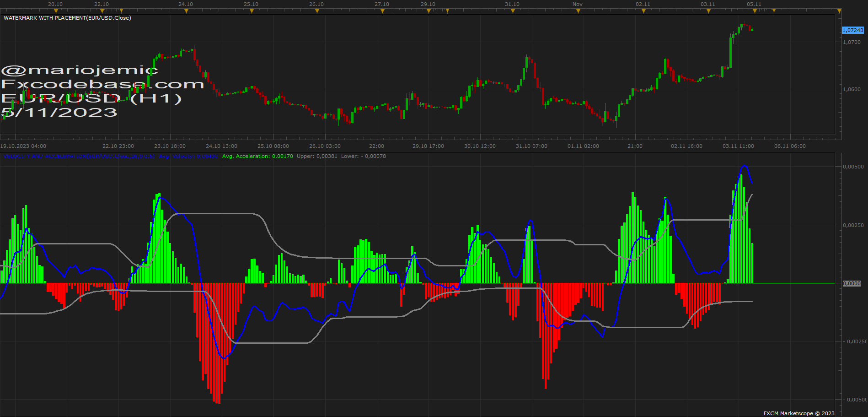Click the Upper: 0,00381 readout
Image resolution: width=868 pixels, height=417 pixels.
pyautogui.click(x=317, y=156)
